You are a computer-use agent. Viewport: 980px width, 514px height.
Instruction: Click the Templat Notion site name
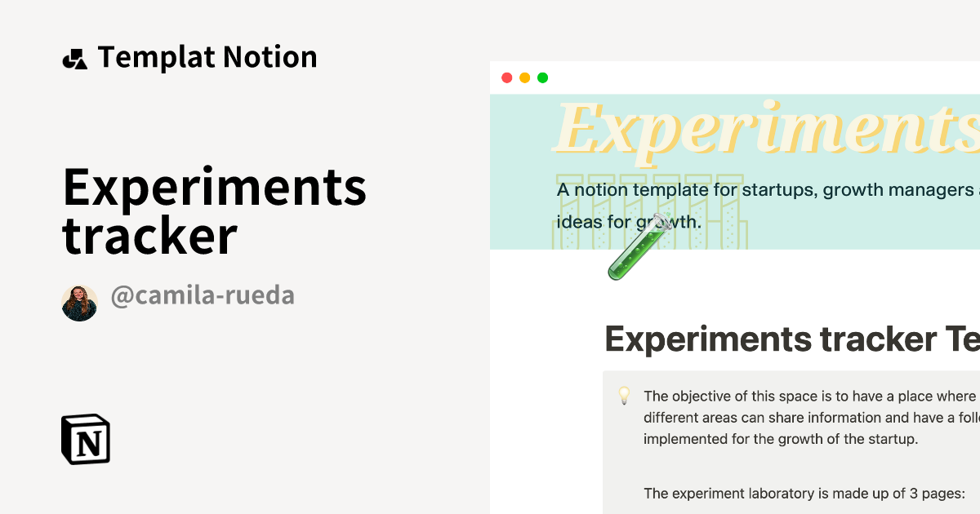(x=207, y=57)
